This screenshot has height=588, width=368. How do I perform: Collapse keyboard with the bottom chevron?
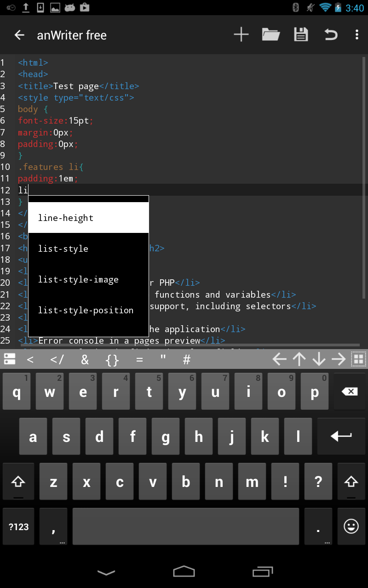107,572
